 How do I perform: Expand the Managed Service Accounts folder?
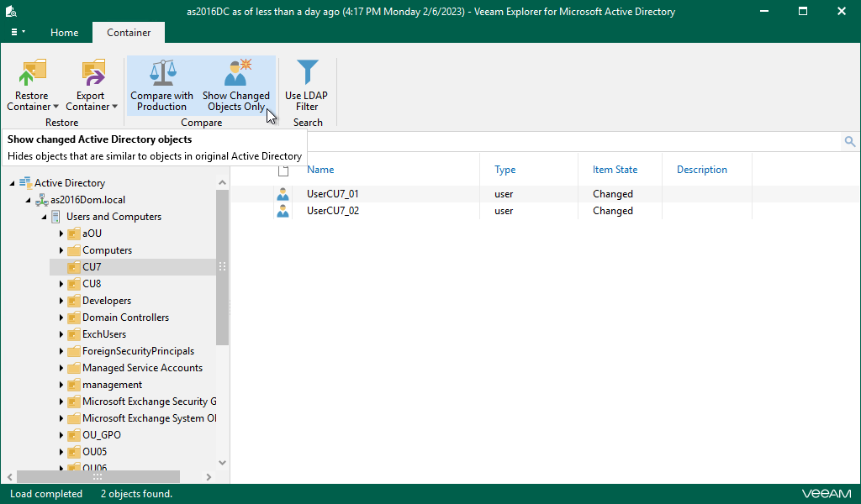[x=61, y=368]
